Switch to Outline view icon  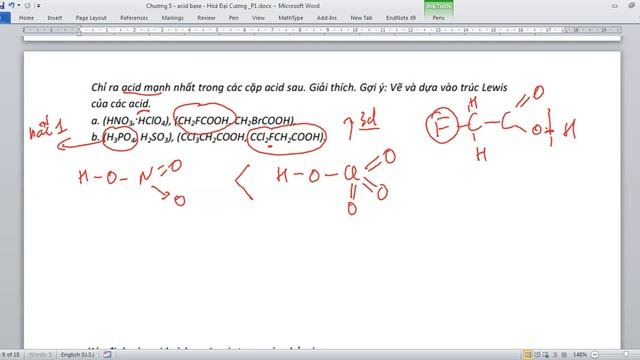[555, 355]
